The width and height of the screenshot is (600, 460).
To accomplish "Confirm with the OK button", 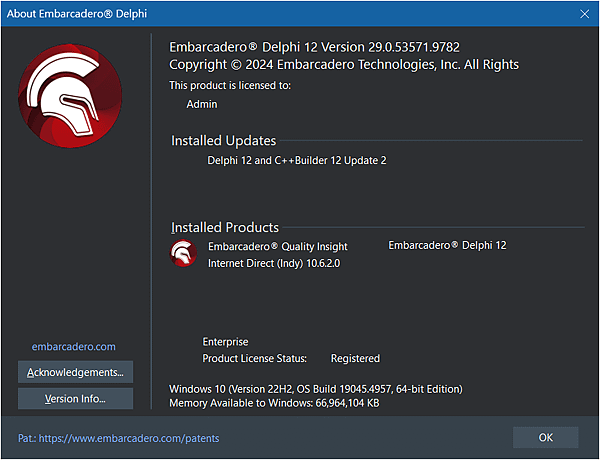I will click(x=546, y=437).
